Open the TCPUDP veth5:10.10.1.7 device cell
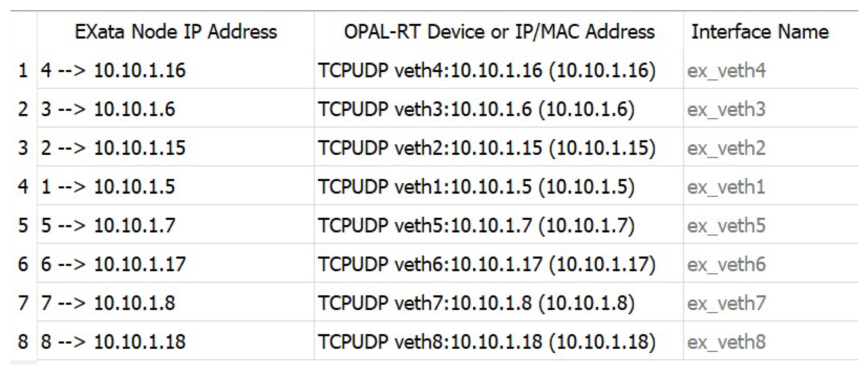 click(476, 225)
